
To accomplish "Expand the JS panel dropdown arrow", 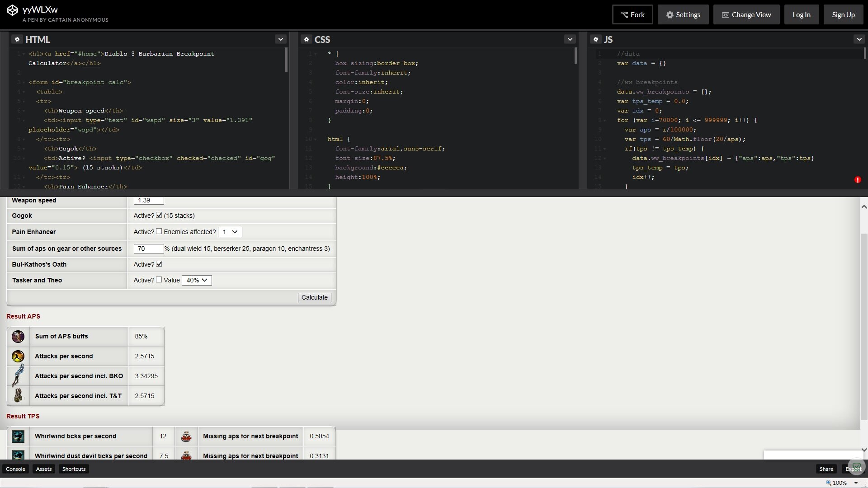I will click(859, 39).
